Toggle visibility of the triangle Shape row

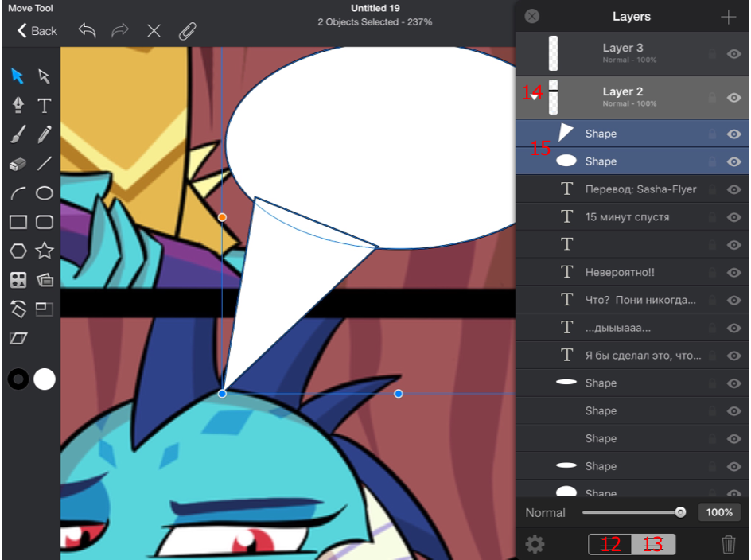(733, 134)
